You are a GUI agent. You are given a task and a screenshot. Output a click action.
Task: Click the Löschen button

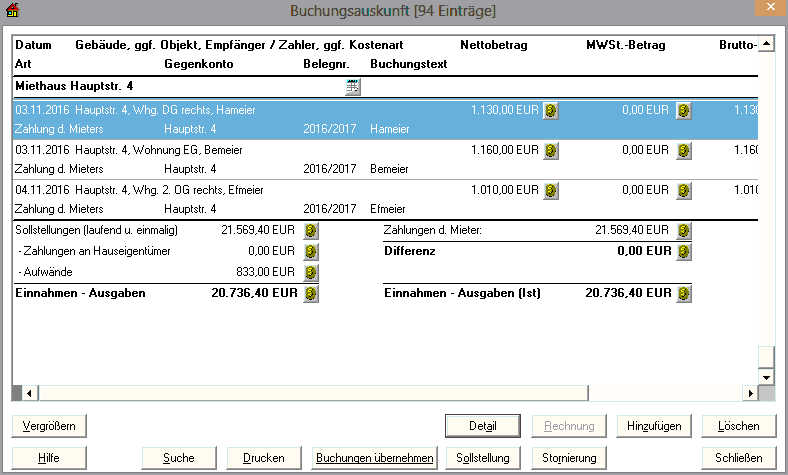click(739, 426)
